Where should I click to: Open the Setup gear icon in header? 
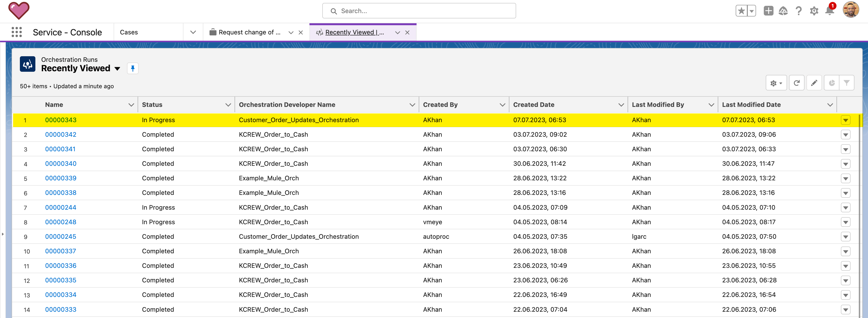814,11
